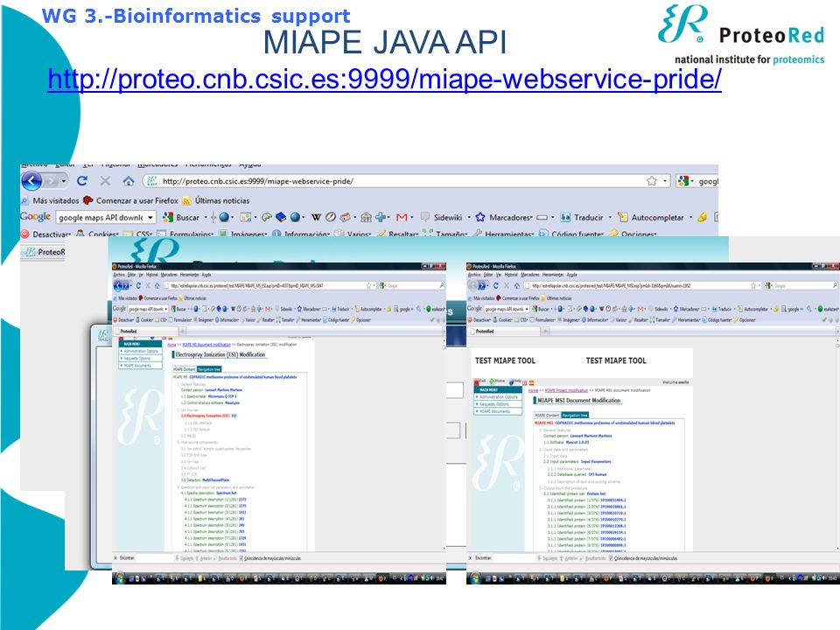This screenshot has width=840, height=630.
Task: Reload page in top Firefox window
Action: [x=81, y=181]
